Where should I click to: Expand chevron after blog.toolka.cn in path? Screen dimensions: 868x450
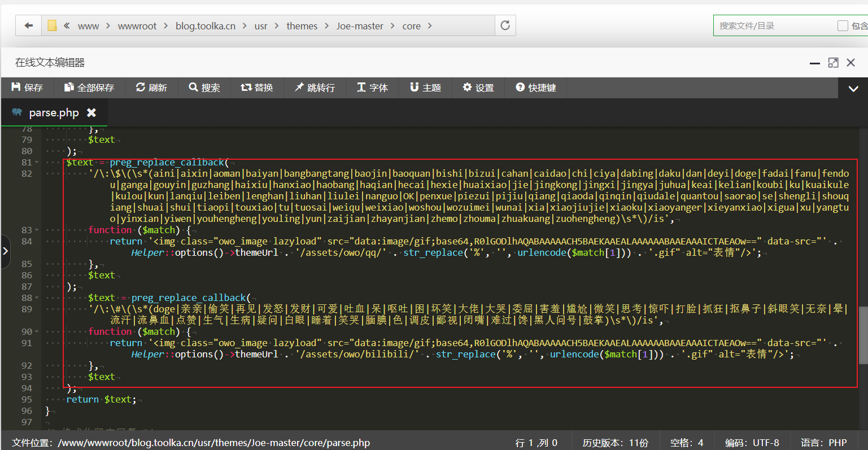[x=245, y=25]
